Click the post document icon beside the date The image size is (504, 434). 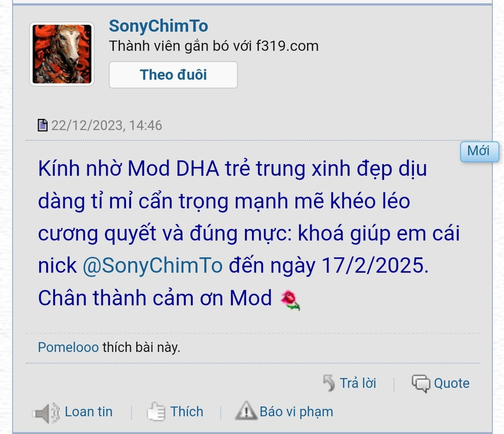(42, 125)
